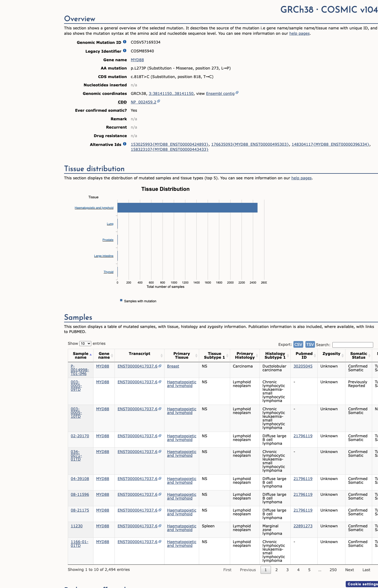This screenshot has width=378, height=588.
Task: Export the samples table as TSV
Action: [310, 345]
